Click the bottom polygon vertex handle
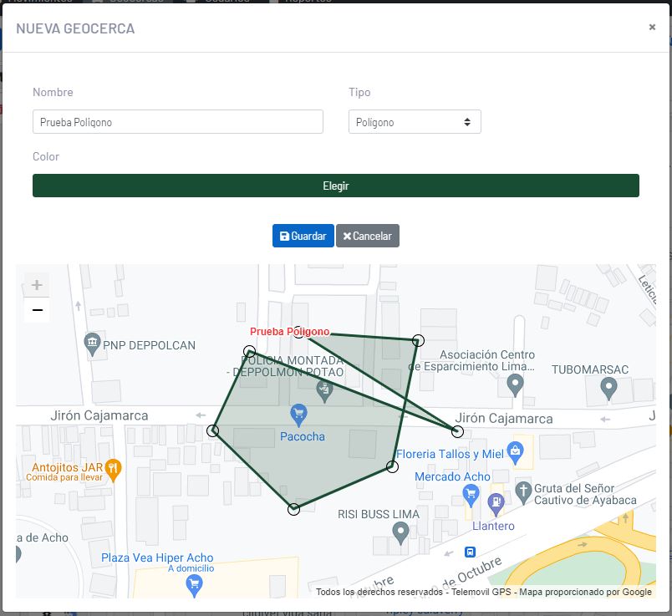Screen dimensions: 672x616 pos(293,509)
